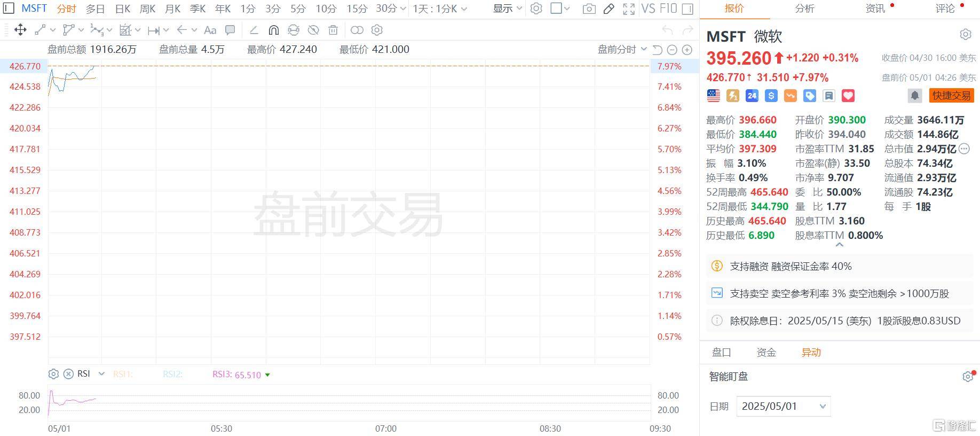Screen dimensions: 980x436
Task: Open the 盘前分时 dropdown
Action: [x=622, y=50]
